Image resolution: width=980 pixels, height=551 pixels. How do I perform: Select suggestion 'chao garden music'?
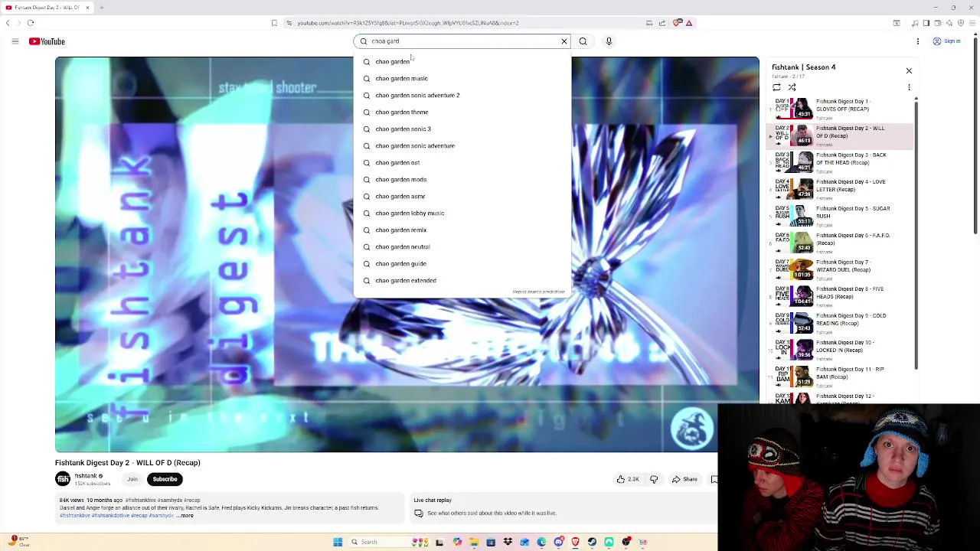point(462,78)
